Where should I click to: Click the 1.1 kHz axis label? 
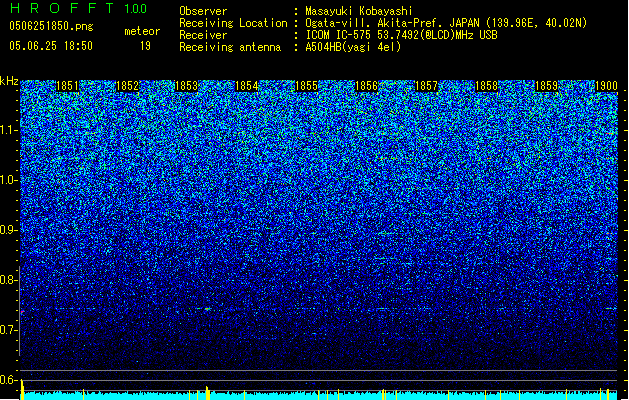[9, 130]
